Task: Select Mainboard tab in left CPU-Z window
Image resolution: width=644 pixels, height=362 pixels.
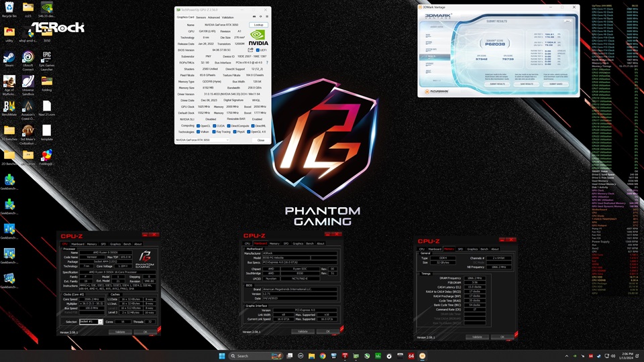Action: pos(77,244)
